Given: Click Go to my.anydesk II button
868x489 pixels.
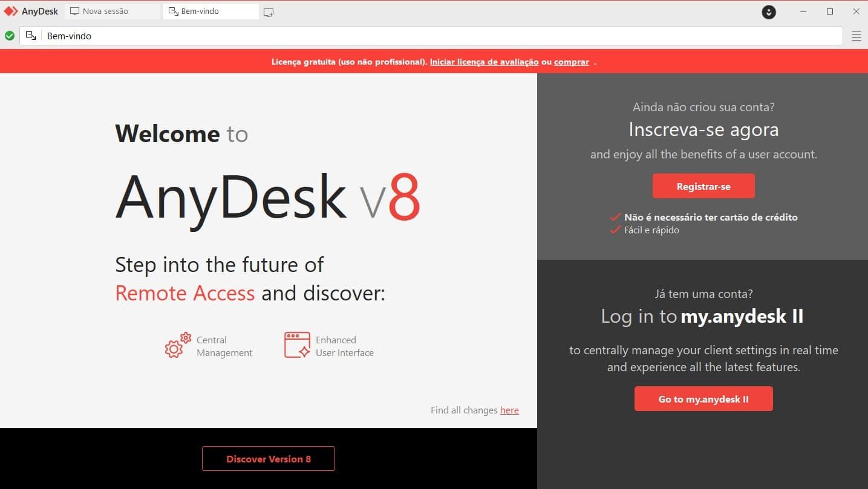Looking at the screenshot, I should (703, 399).
